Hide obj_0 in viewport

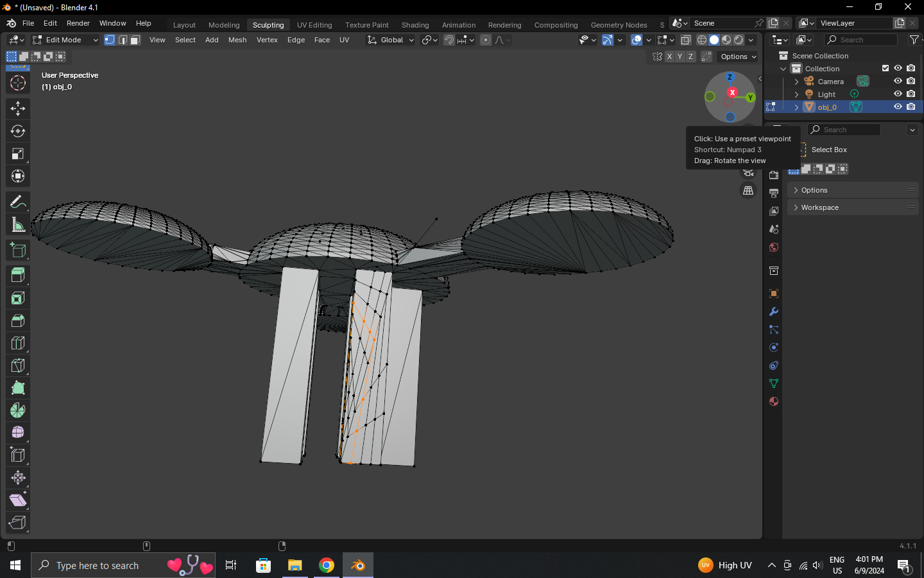point(898,107)
